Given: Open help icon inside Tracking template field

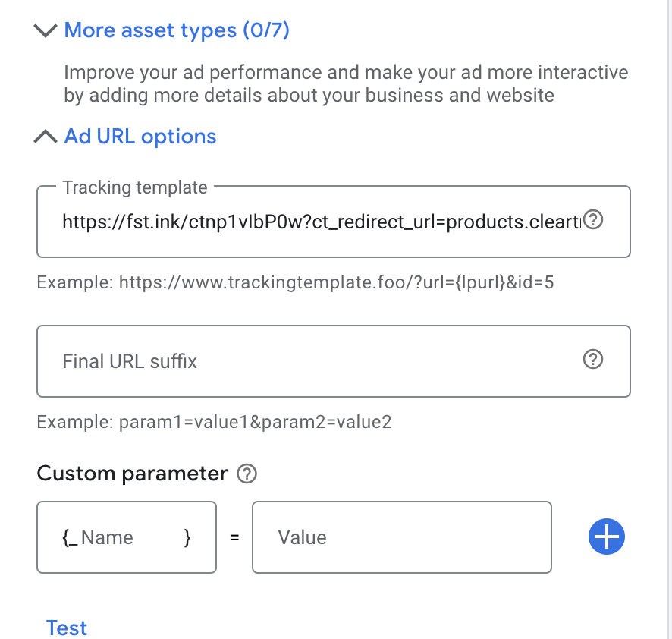Looking at the screenshot, I should 593,220.
